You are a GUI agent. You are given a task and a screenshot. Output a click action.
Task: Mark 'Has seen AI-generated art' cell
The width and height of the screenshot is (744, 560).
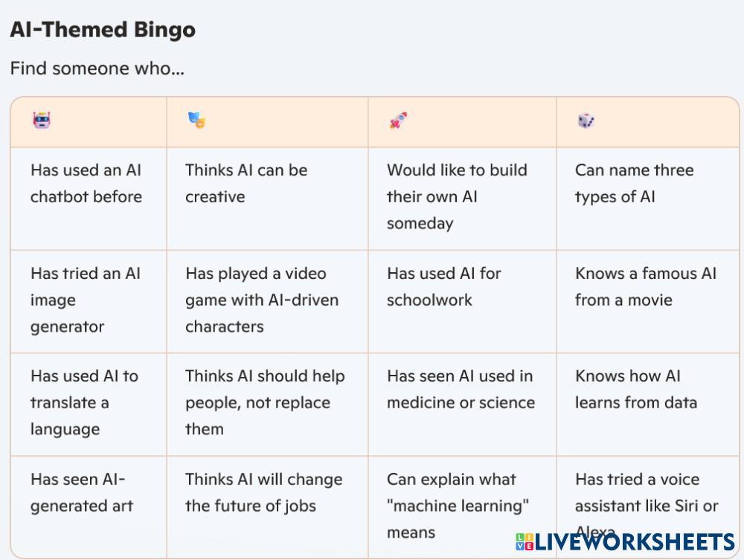(x=82, y=493)
